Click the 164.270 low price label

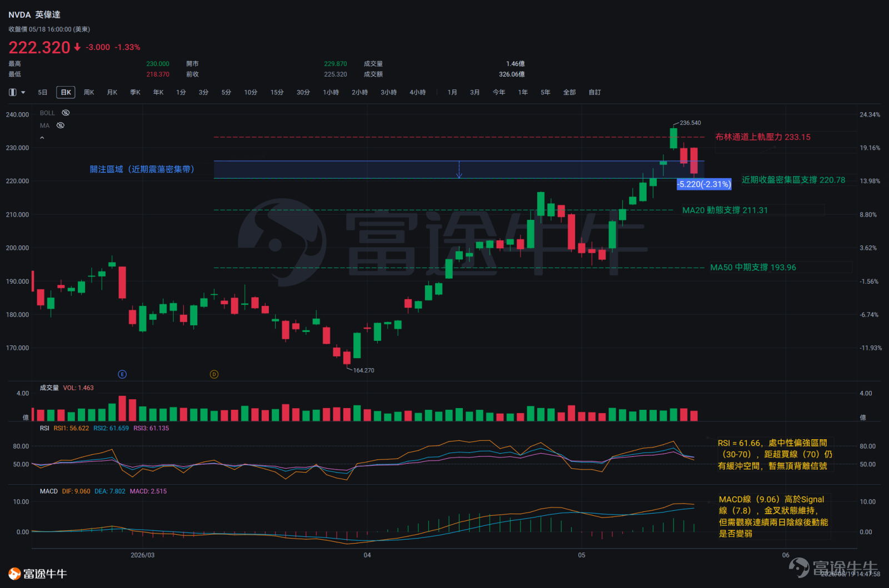[364, 370]
